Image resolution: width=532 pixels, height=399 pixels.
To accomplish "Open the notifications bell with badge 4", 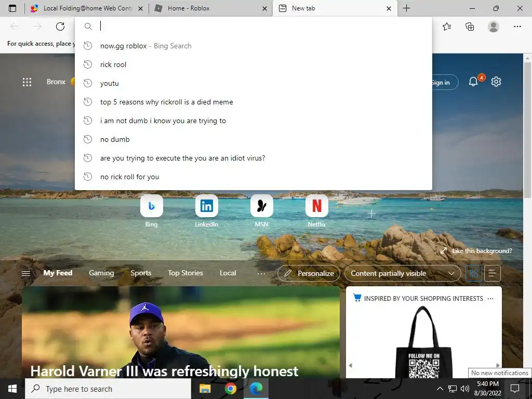I will pos(473,82).
